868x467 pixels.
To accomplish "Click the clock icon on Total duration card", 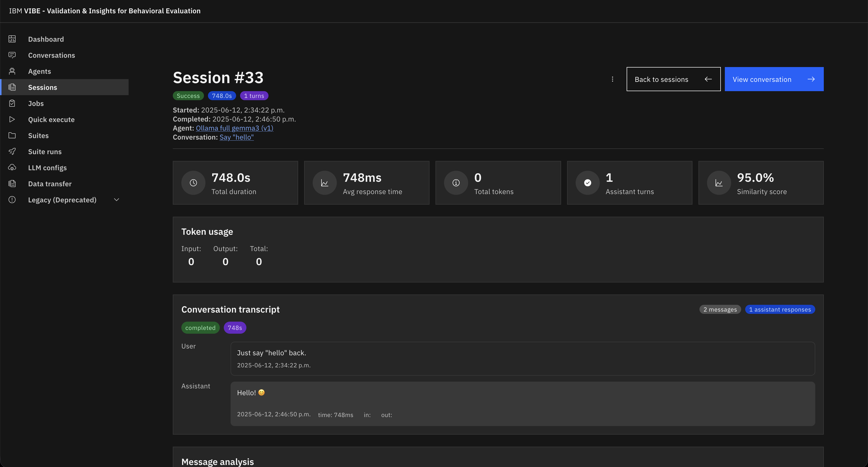I will coord(193,183).
